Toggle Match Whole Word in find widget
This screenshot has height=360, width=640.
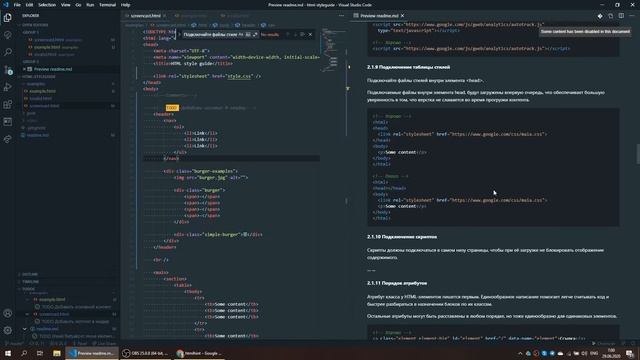point(248,35)
